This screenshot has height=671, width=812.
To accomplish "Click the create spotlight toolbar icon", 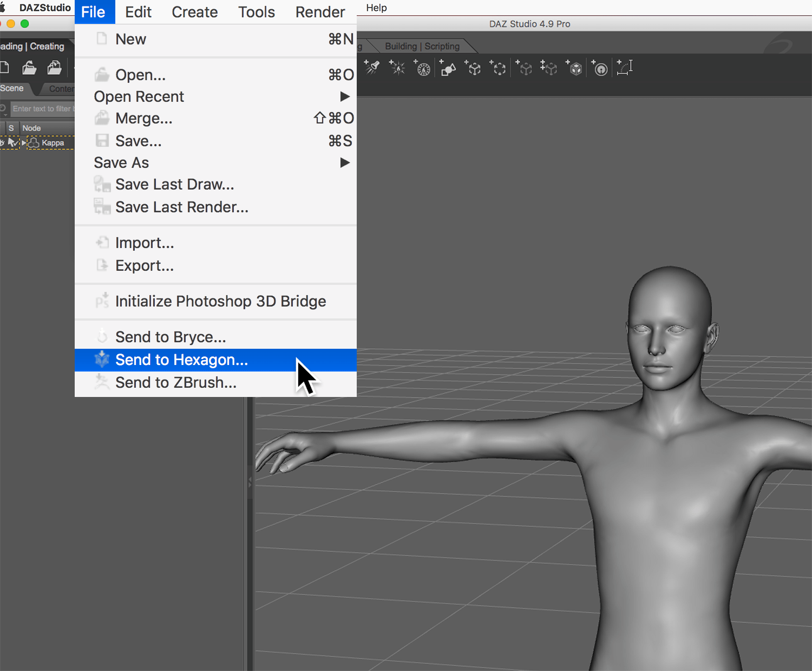I will pos(372,68).
